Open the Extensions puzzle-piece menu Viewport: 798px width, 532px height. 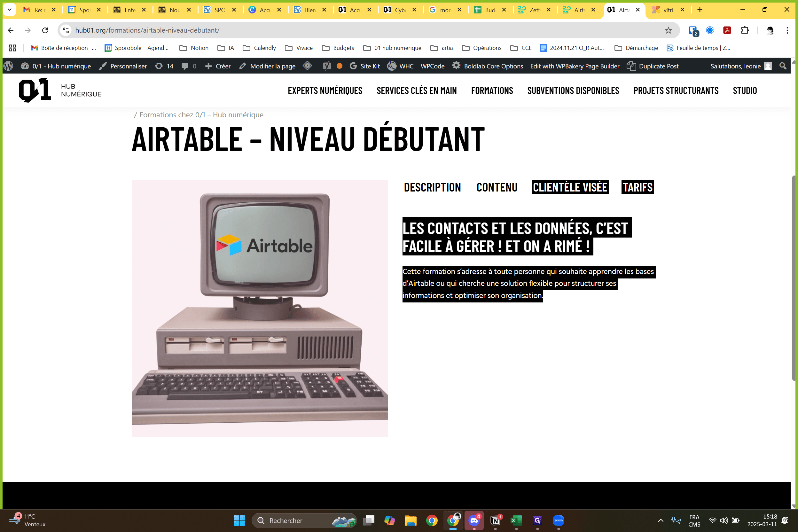744,30
